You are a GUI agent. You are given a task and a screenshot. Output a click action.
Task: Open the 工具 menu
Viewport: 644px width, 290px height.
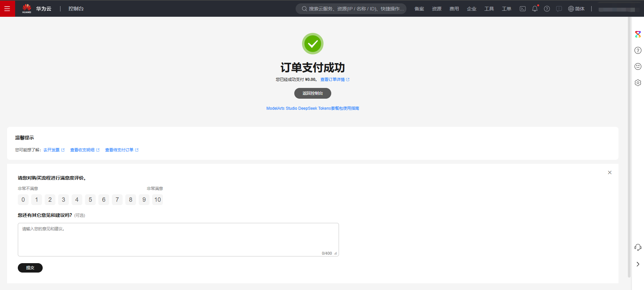point(489,9)
